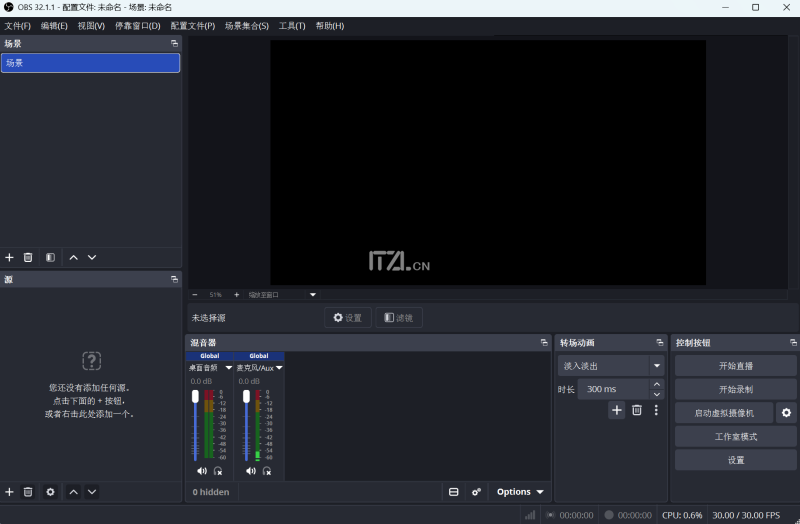
Task: Toggle mixer layout icon beside Options
Action: pyautogui.click(x=454, y=492)
